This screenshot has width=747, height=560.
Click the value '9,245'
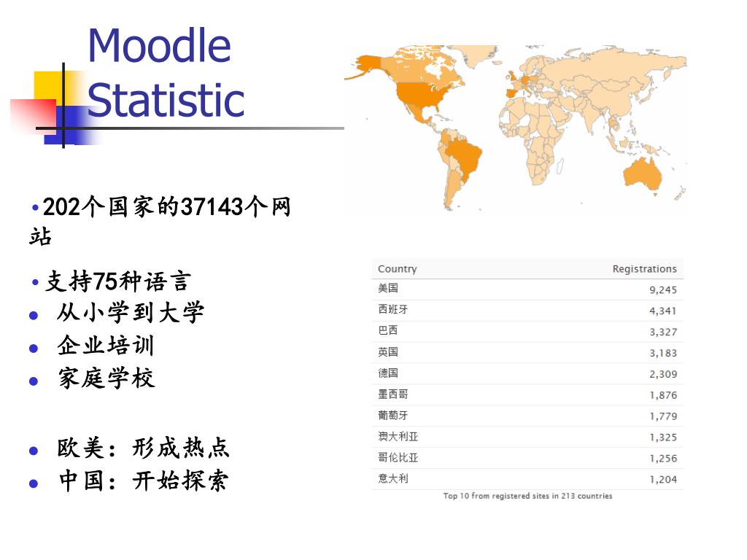[x=662, y=289]
